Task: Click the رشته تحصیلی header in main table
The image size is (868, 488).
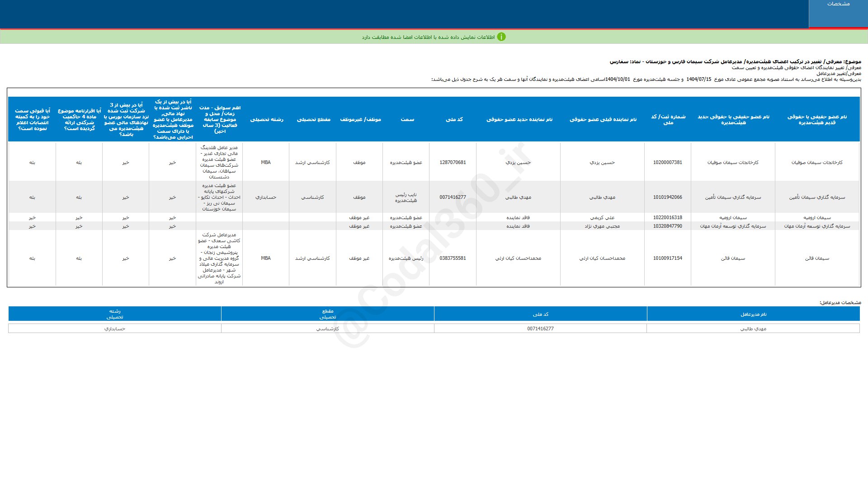Action: (x=267, y=119)
